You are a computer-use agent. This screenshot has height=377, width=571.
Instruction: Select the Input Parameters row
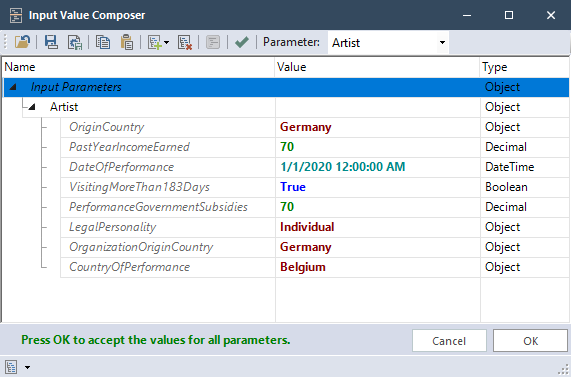[x=286, y=87]
